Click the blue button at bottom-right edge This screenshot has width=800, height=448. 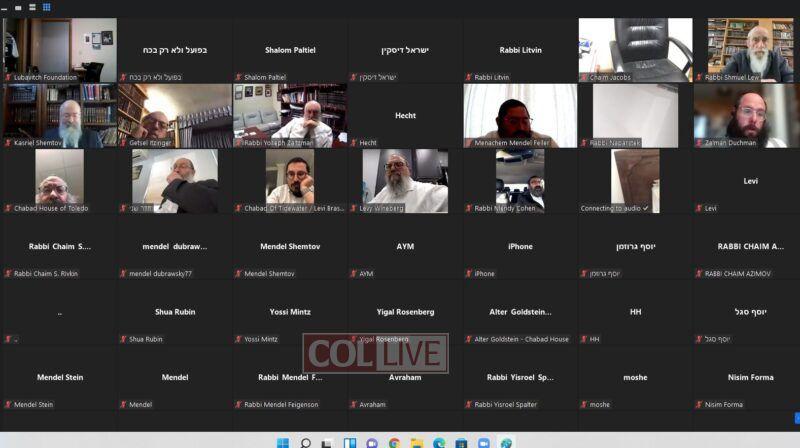click(x=797, y=417)
